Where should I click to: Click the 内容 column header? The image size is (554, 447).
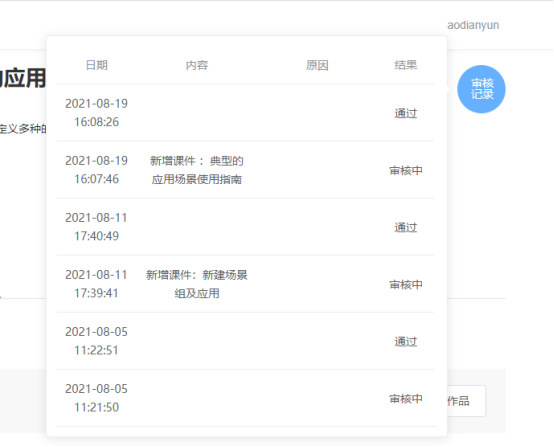pos(197,65)
